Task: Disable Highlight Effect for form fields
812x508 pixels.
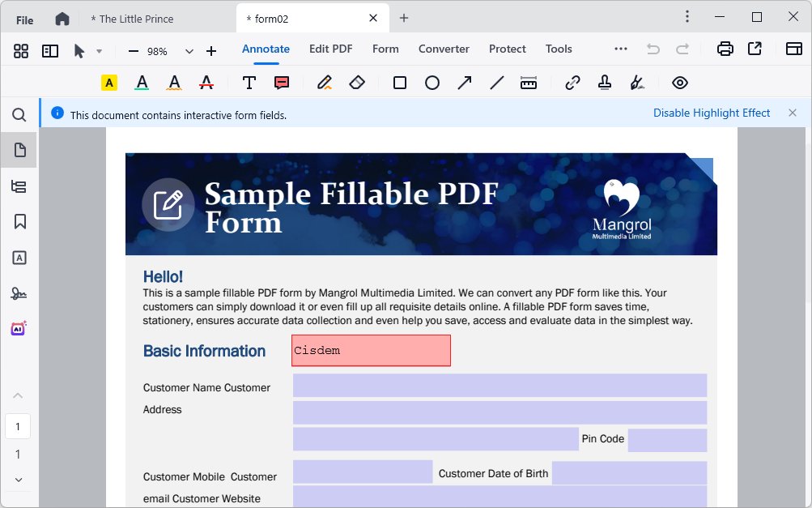Action: pyautogui.click(x=712, y=113)
